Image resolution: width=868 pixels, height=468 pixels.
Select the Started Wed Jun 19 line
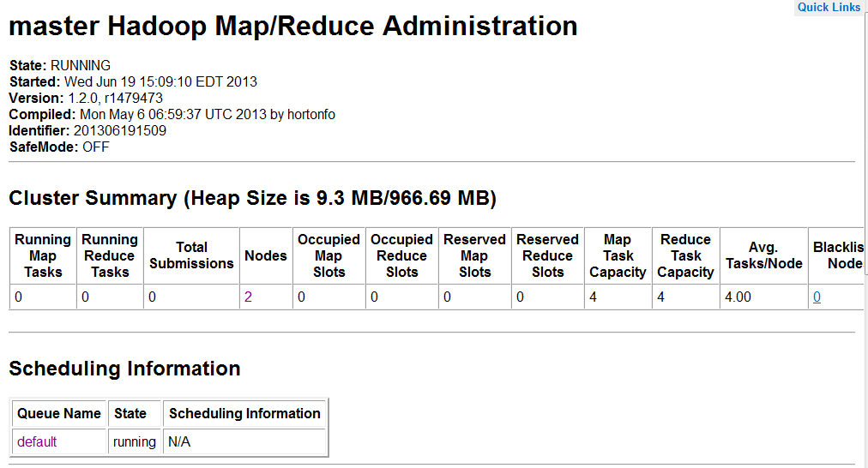coord(133,82)
